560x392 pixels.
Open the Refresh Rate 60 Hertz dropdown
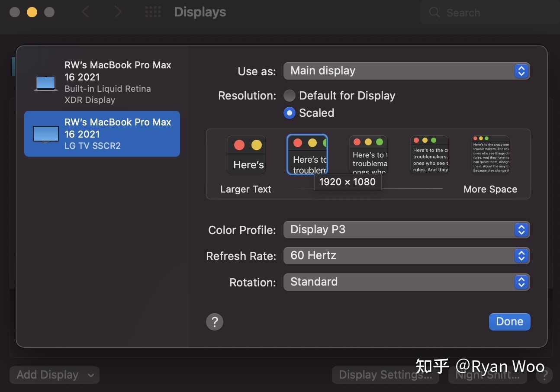tap(406, 256)
